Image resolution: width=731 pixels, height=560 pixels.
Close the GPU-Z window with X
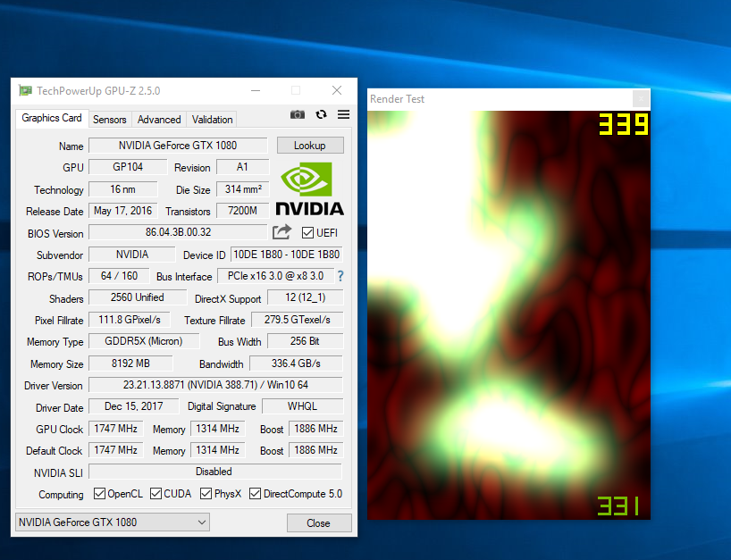click(337, 90)
